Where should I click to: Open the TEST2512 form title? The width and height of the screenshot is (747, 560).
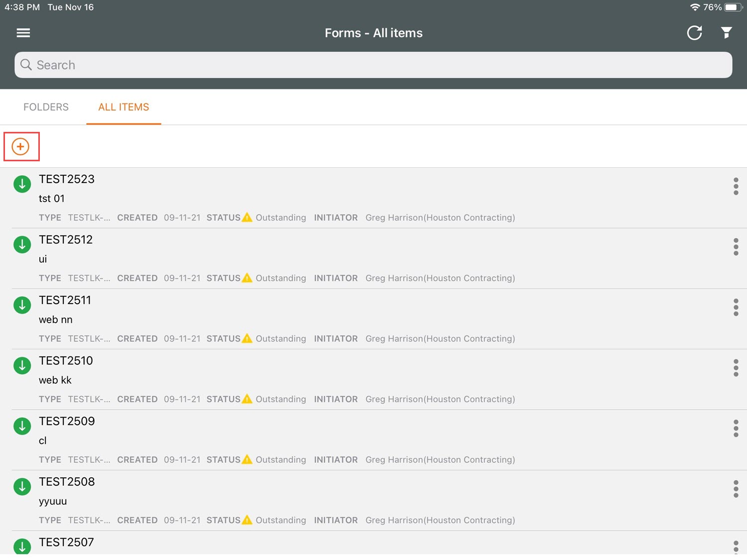click(66, 240)
